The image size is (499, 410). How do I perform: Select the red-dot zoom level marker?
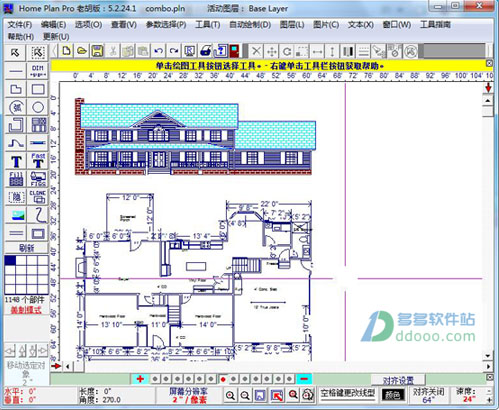coord(223,379)
